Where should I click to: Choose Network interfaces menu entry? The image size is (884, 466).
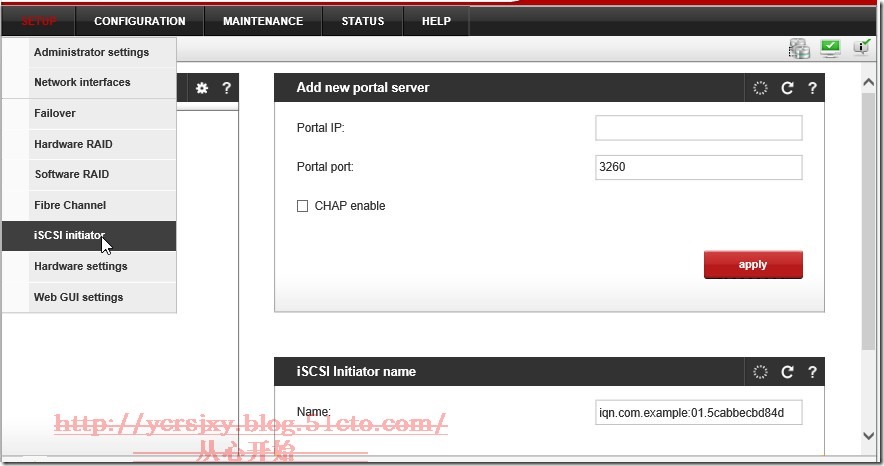point(89,82)
